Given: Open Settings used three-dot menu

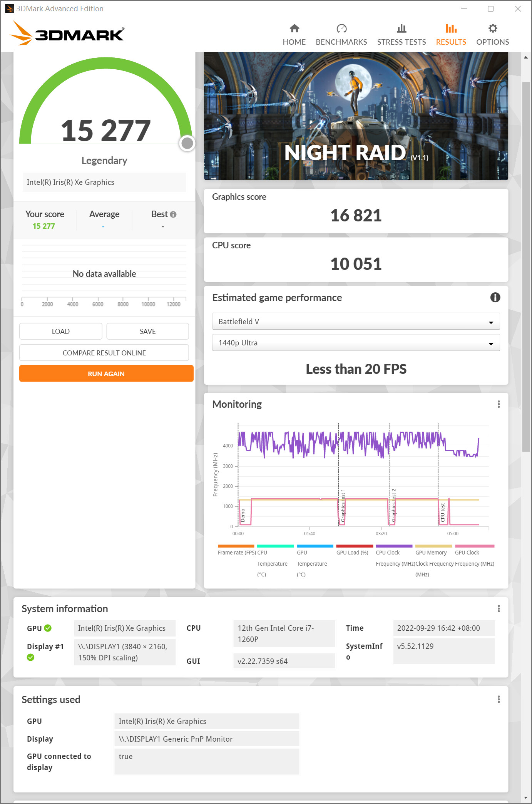Looking at the screenshot, I should pos(499,699).
